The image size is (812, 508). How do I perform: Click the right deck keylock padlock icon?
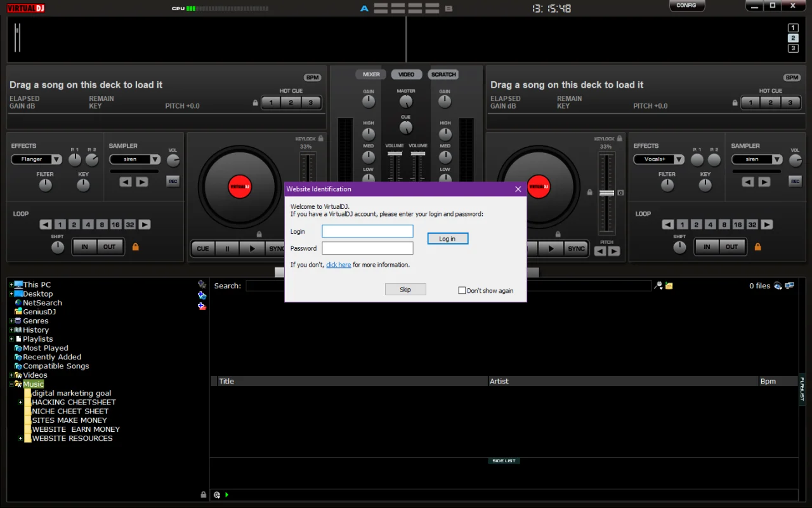620,138
